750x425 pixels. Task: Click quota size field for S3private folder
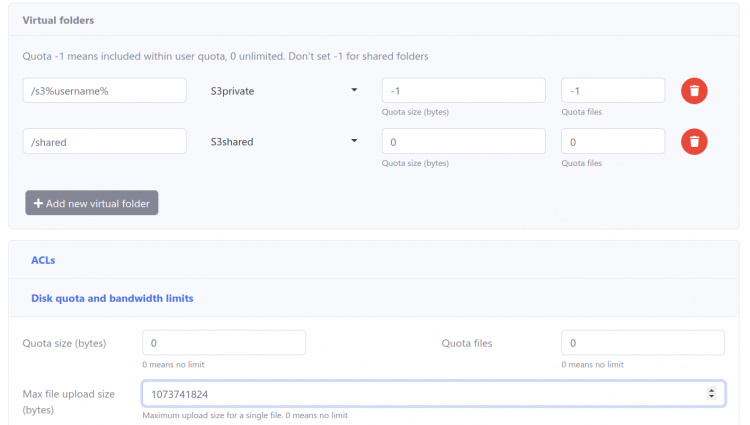coord(463,91)
